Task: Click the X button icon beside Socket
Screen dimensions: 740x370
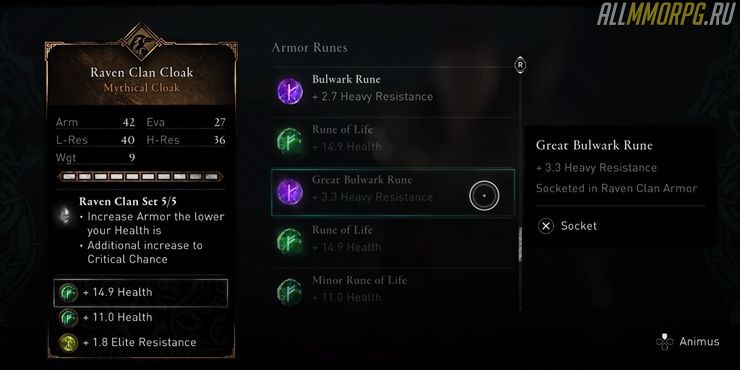Action: tap(546, 226)
